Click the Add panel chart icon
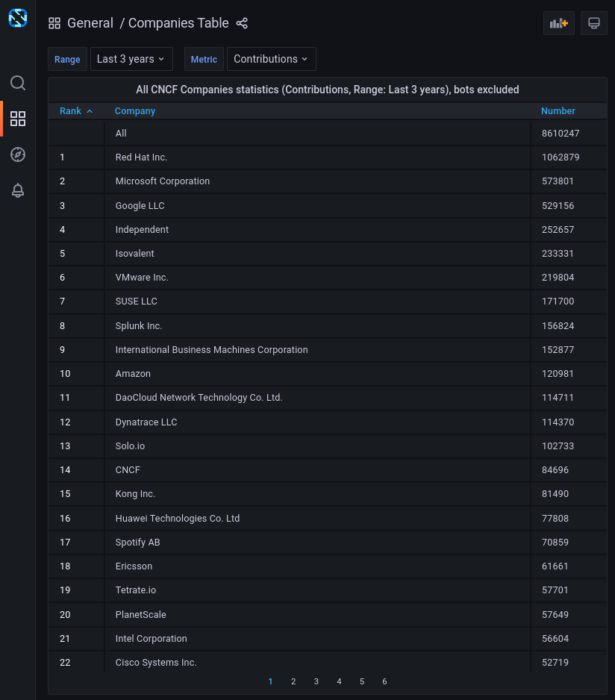Viewport: 615px width, 700px height. tap(559, 23)
